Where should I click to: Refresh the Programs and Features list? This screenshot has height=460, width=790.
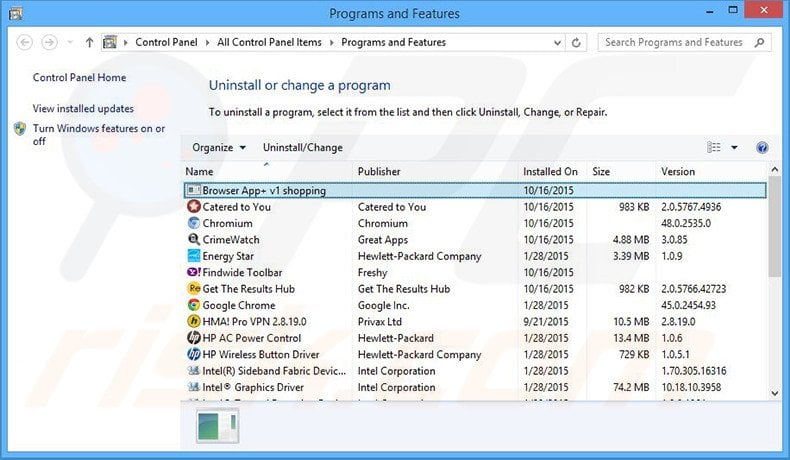point(576,43)
